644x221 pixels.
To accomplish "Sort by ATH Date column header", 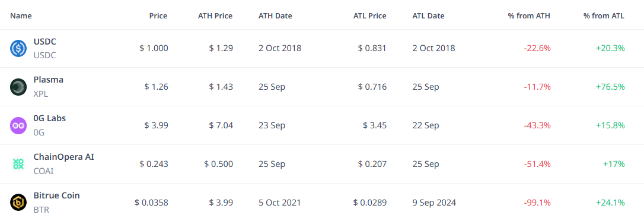I will [275, 16].
